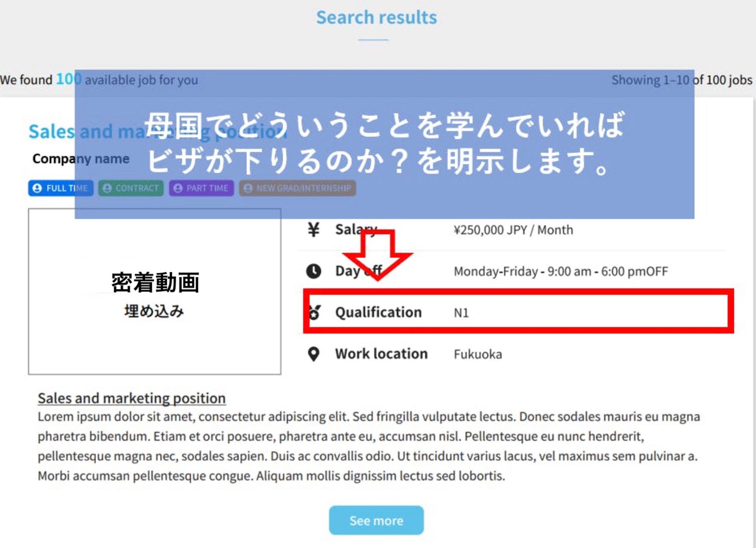Click the medal icon next to Qualification
This screenshot has height=548, width=756.
pos(315,312)
